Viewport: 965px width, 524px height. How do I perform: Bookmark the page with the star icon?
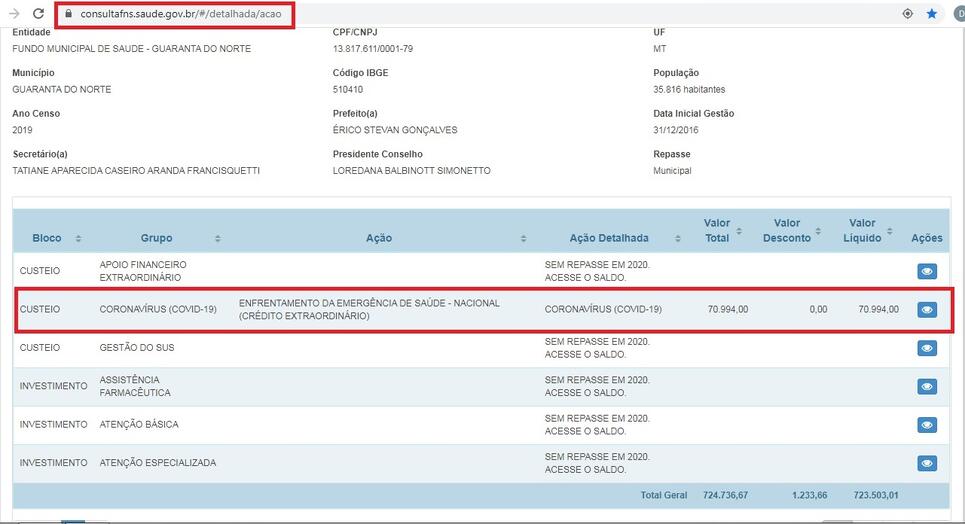pos(932,14)
